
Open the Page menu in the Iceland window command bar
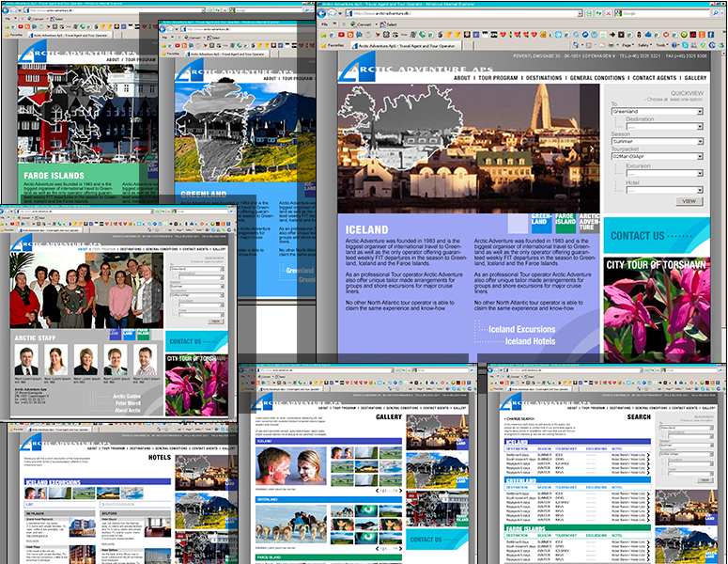(x=627, y=45)
